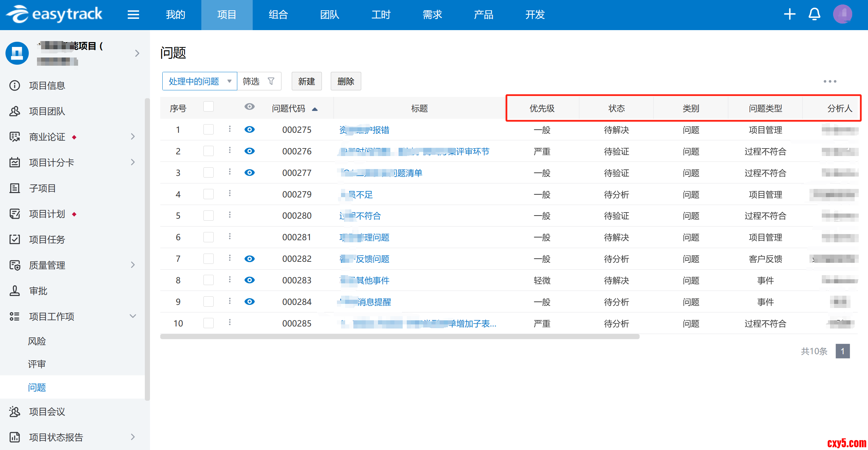Open the notification bell

click(x=814, y=14)
